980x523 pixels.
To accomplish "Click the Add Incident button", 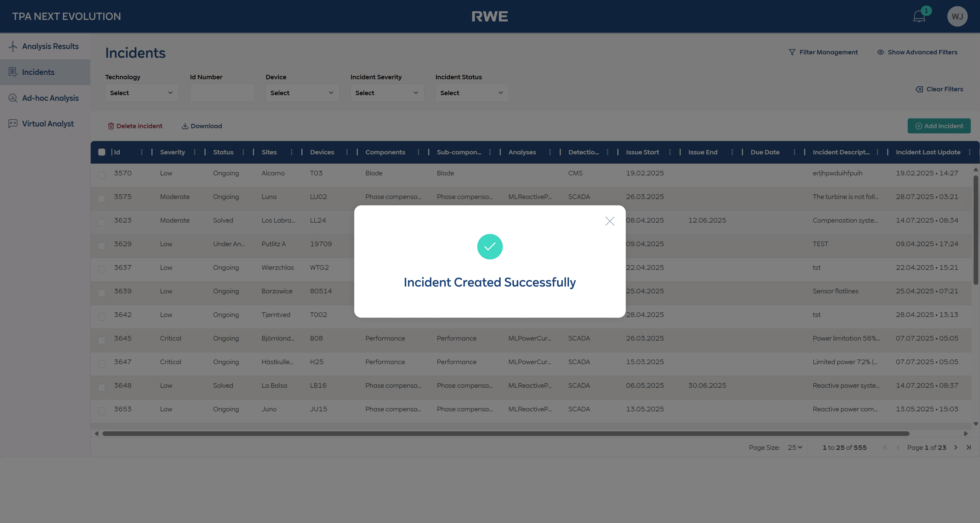I will pyautogui.click(x=939, y=126).
